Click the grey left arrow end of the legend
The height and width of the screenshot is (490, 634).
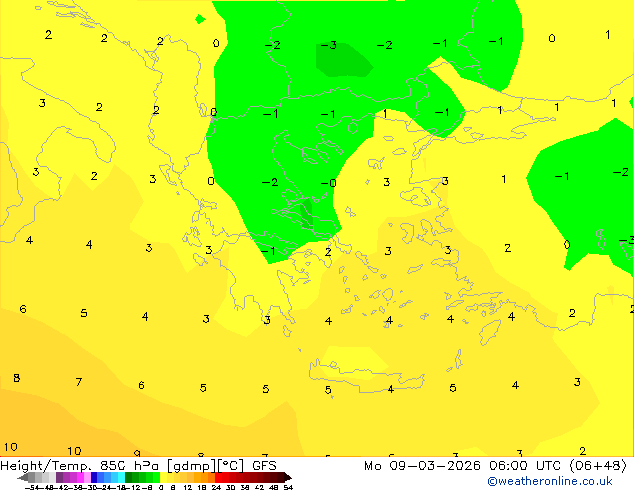(x=23, y=477)
